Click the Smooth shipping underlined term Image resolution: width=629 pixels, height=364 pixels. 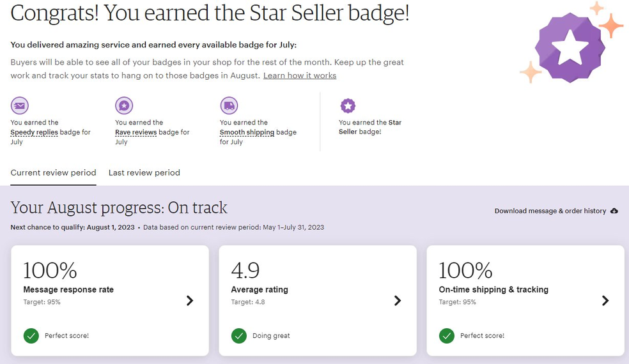[x=247, y=132]
